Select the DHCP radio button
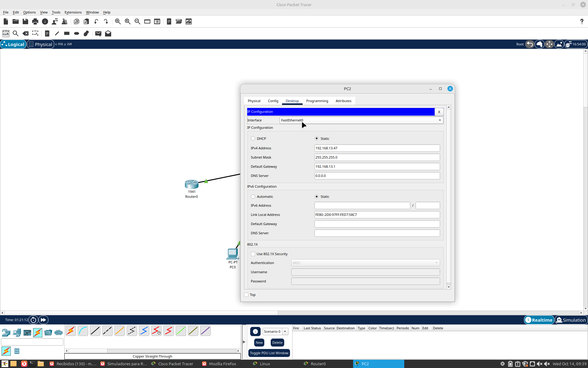Screen dimensions: 588x368 [x=253, y=139]
